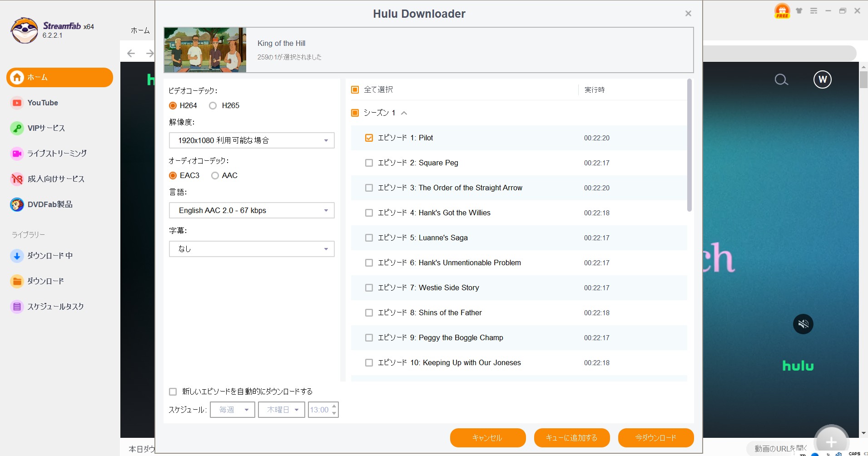Screen dimensions: 868x456
Task: Click the 実行時 column header
Action: [x=595, y=90]
